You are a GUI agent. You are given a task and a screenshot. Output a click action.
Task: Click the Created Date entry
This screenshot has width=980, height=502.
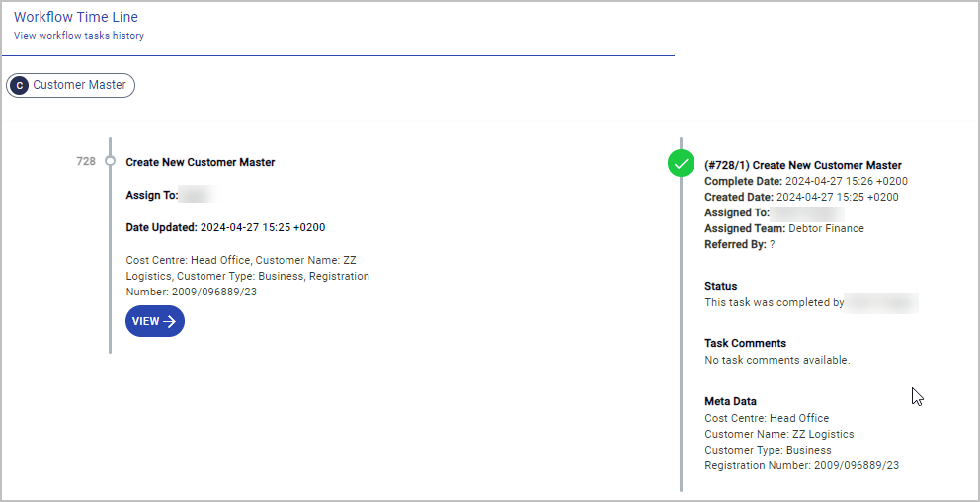(x=801, y=197)
